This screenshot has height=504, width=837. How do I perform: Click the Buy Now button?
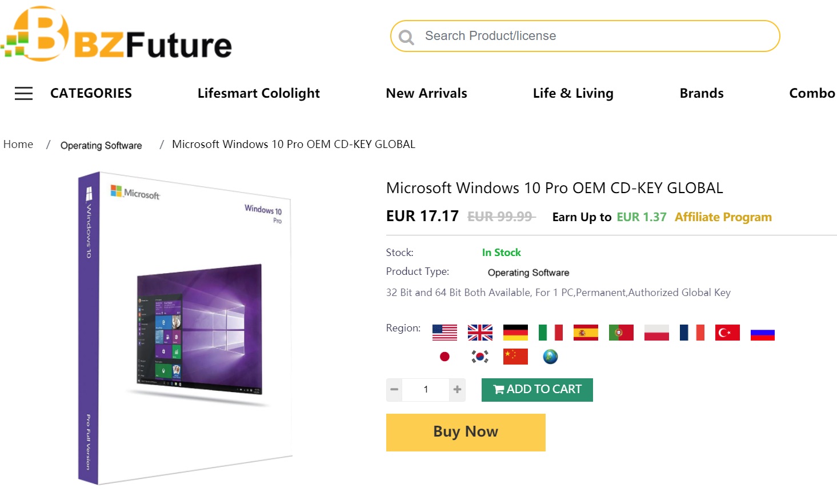(x=466, y=432)
